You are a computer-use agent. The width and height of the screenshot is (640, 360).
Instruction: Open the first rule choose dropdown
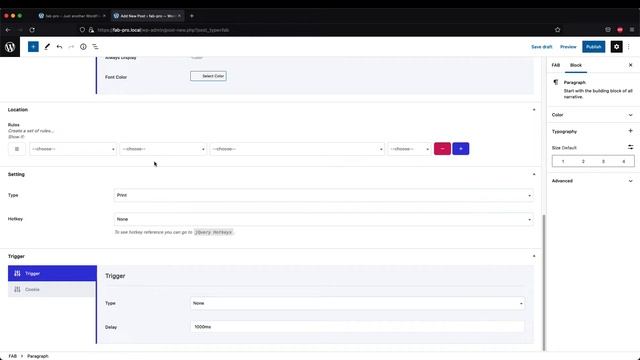[x=73, y=149]
